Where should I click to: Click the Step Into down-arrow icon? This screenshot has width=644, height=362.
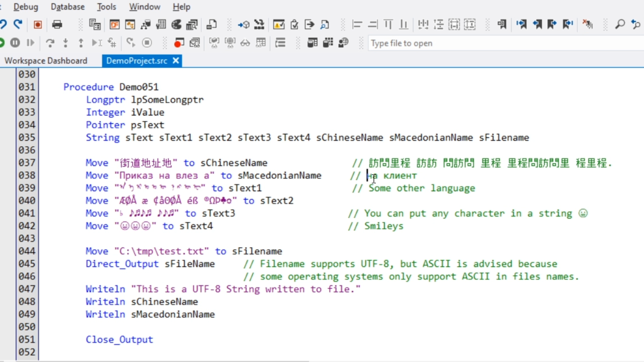(x=66, y=43)
